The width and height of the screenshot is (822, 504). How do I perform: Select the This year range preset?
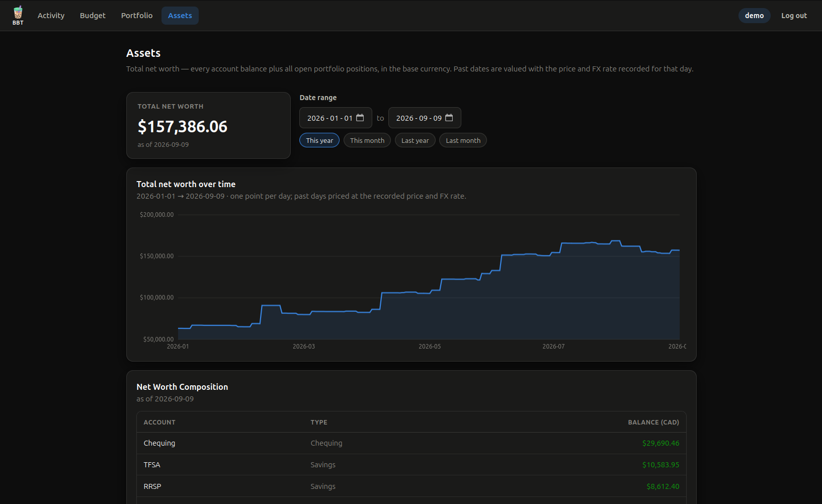[319, 140]
